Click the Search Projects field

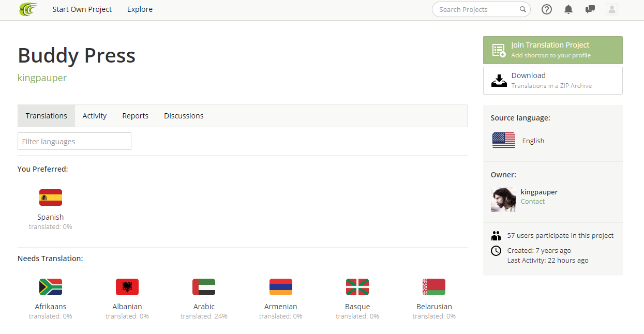click(482, 9)
